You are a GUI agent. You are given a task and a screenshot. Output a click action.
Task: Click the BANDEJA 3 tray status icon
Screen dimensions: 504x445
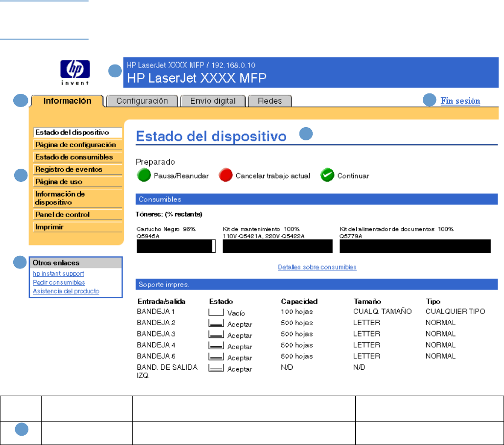[216, 335]
